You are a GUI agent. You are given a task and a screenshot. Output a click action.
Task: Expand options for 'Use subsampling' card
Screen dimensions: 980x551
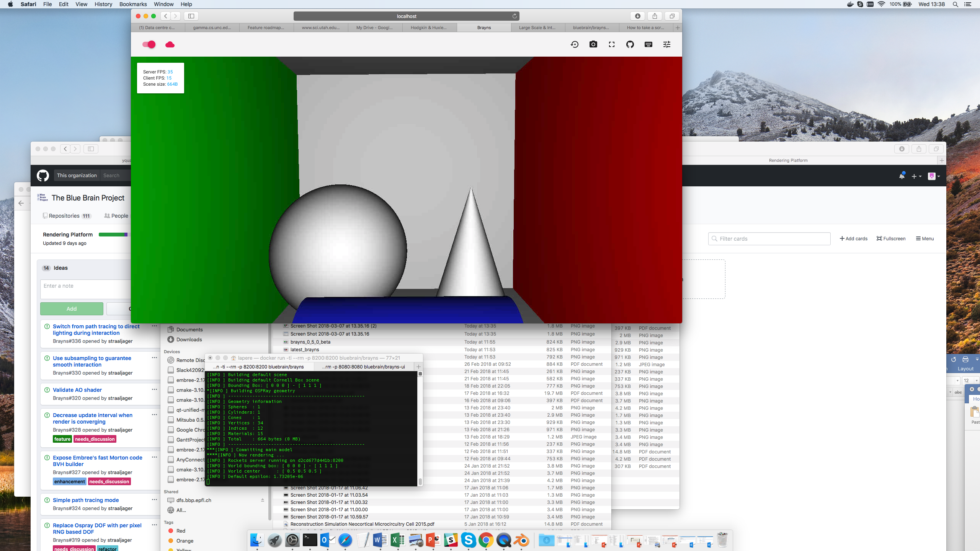tap(154, 358)
